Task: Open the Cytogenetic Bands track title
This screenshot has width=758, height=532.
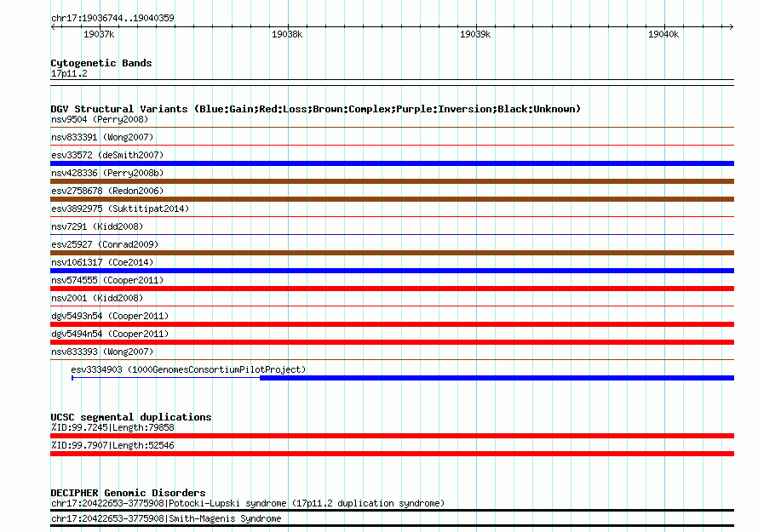Action: (x=101, y=63)
